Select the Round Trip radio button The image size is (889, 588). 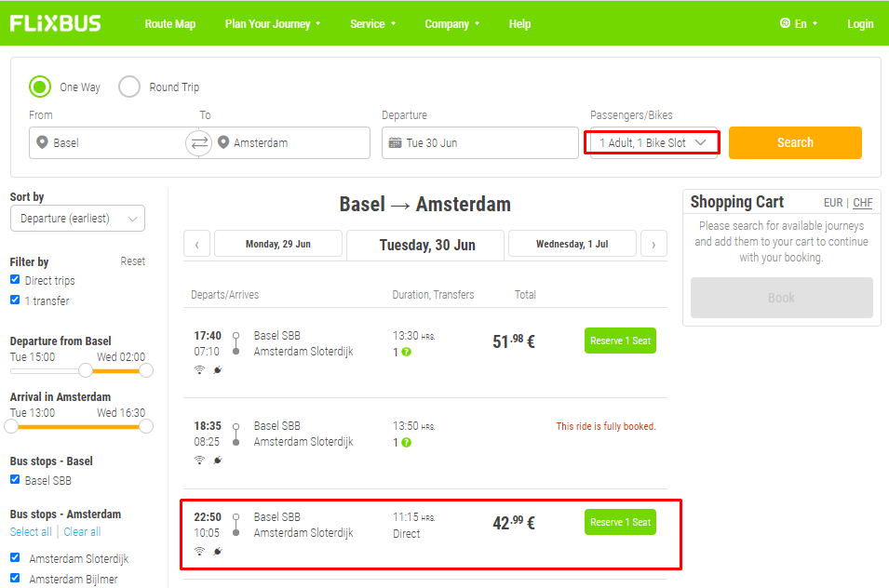click(x=129, y=87)
